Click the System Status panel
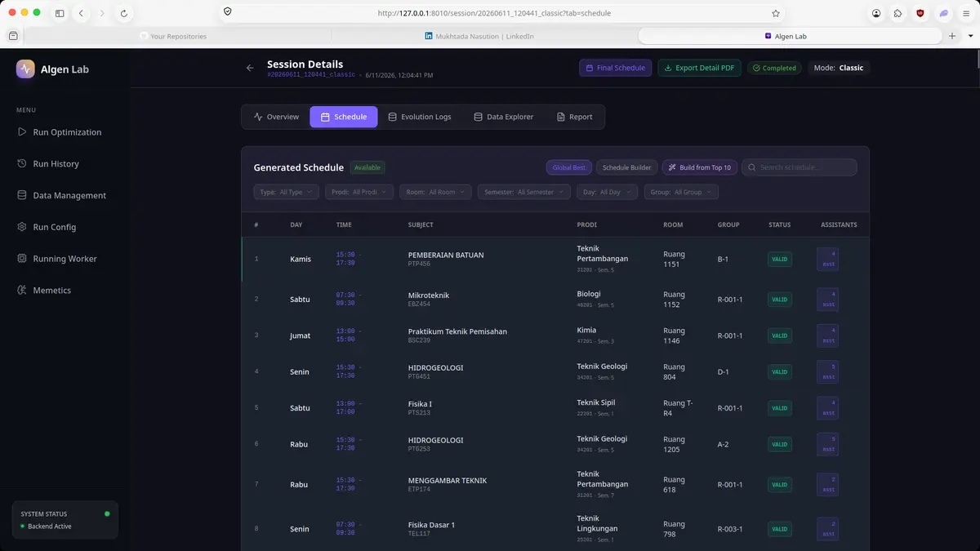980x551 pixels. point(65,520)
